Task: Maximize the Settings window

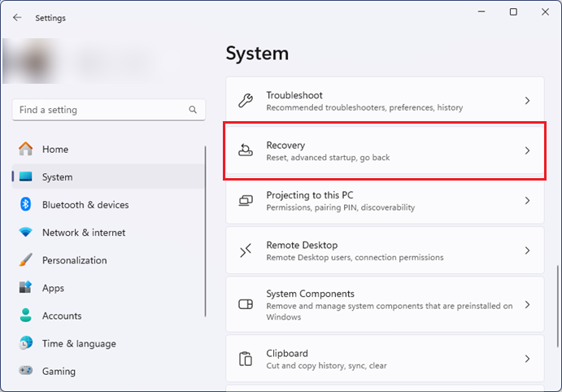Action: (513, 12)
